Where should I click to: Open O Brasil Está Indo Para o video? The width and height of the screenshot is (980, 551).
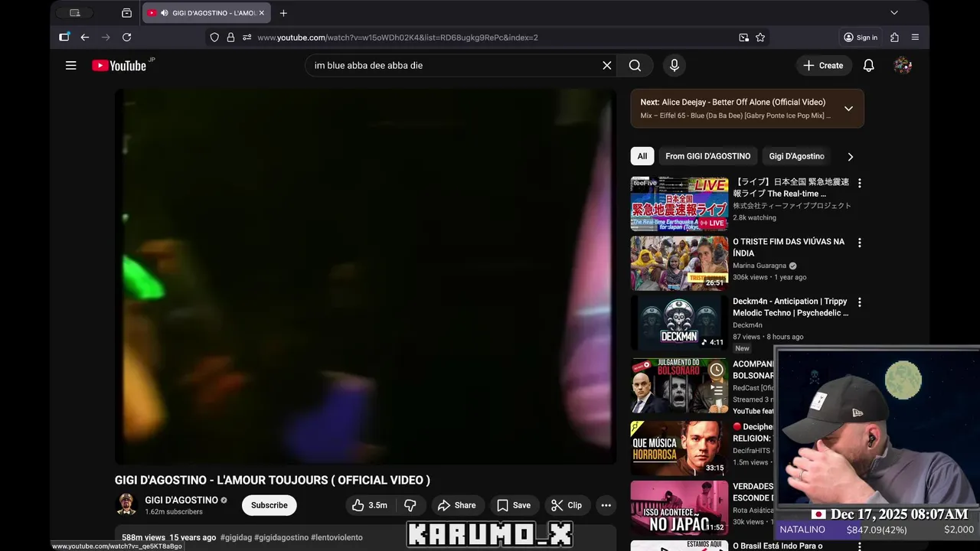(x=776, y=546)
